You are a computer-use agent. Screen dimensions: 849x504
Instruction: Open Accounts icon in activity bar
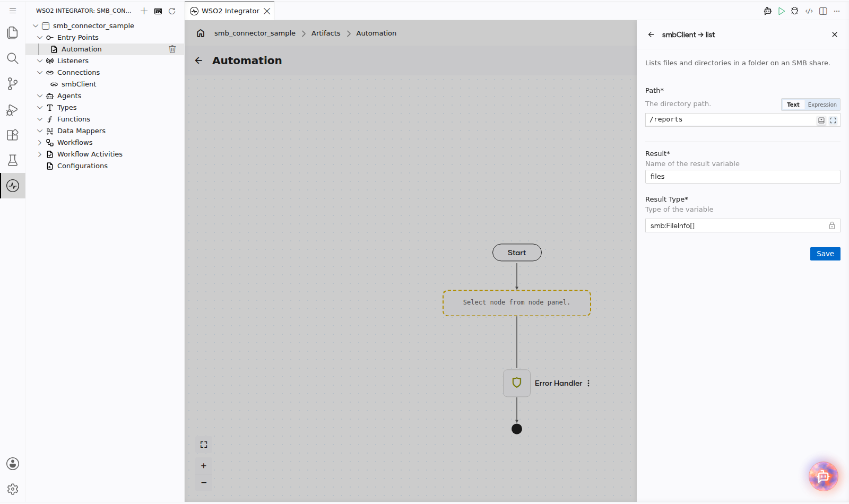[x=13, y=464]
